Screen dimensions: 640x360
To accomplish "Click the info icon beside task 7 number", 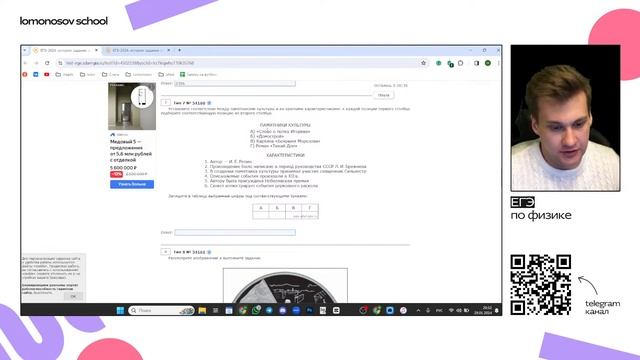I will (x=209, y=103).
